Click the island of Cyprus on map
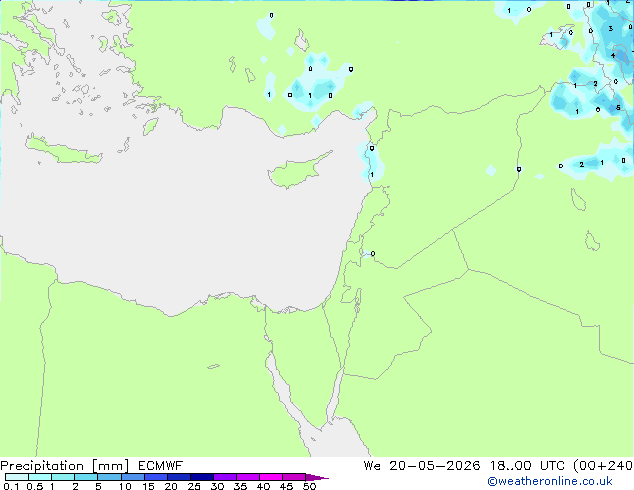The width and height of the screenshot is (634, 490). pos(297,172)
